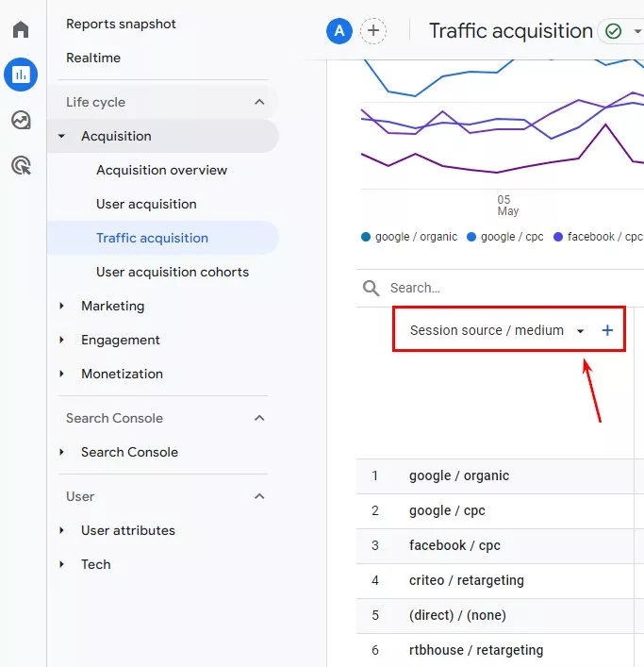Expand the Monetization tree arrow
Viewport: 644px width, 667px height.
[x=61, y=374]
